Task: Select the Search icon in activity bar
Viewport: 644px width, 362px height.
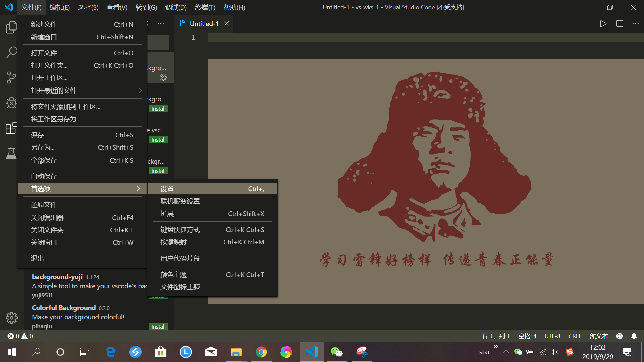Action: click(11, 52)
